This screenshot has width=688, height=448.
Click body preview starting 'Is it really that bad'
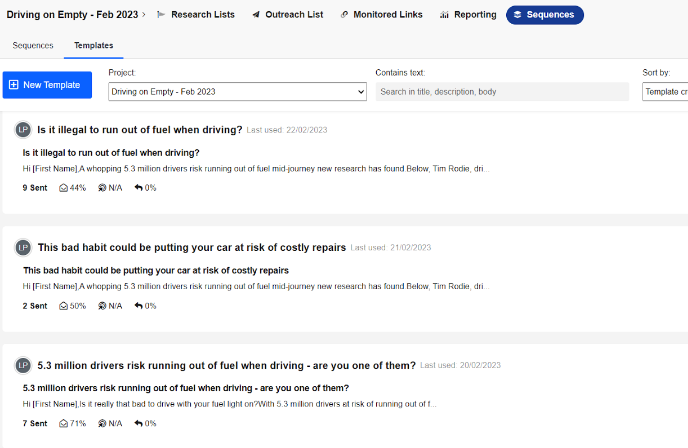(229, 404)
